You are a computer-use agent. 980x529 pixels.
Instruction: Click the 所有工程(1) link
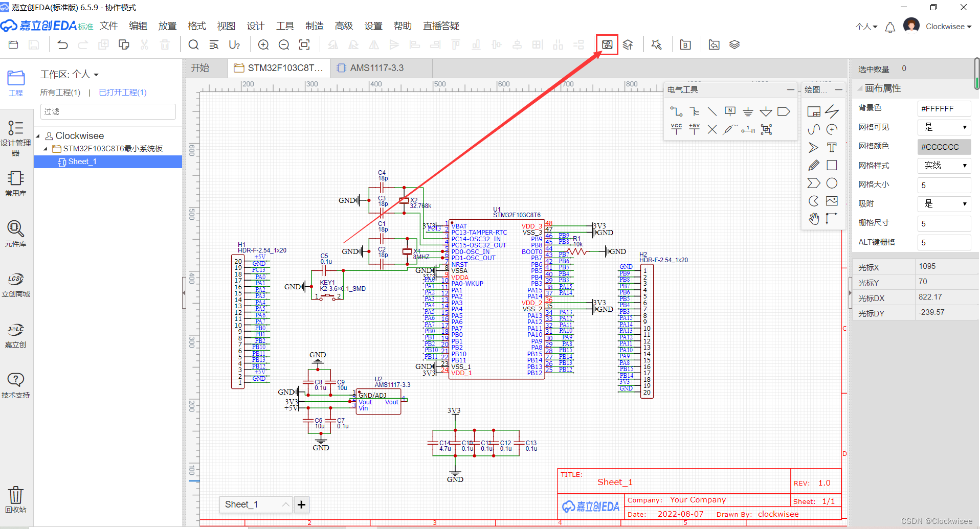[60, 93]
